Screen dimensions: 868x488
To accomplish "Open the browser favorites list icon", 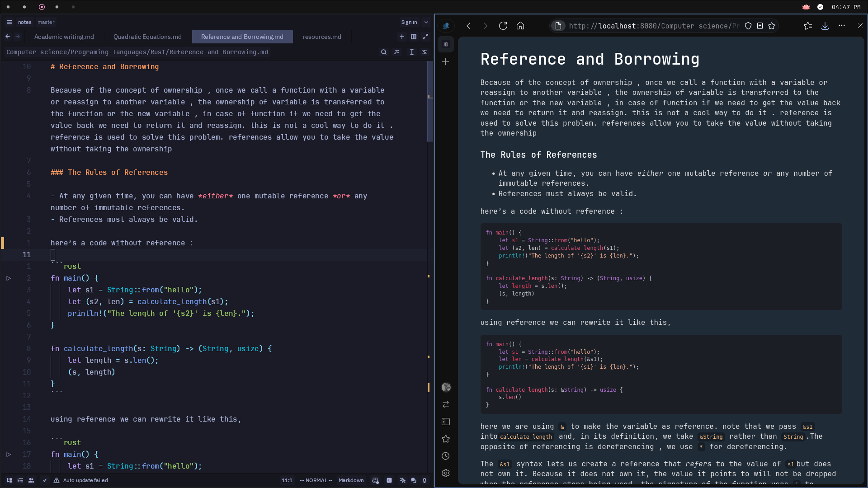I will [808, 26].
